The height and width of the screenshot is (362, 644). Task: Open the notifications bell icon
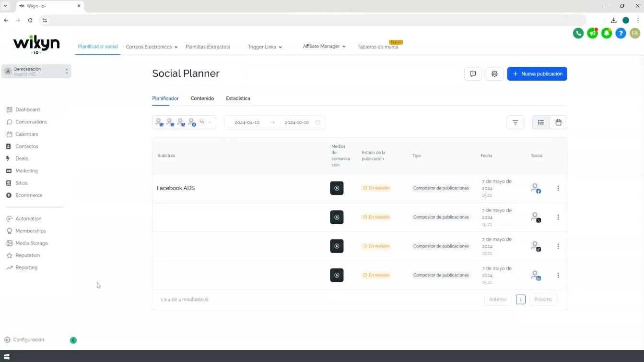pyautogui.click(x=607, y=34)
